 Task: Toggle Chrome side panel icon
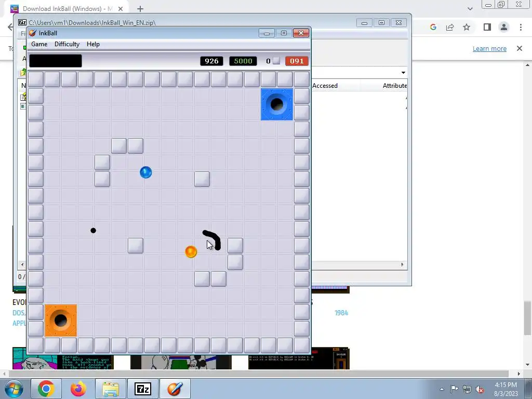pos(487,27)
